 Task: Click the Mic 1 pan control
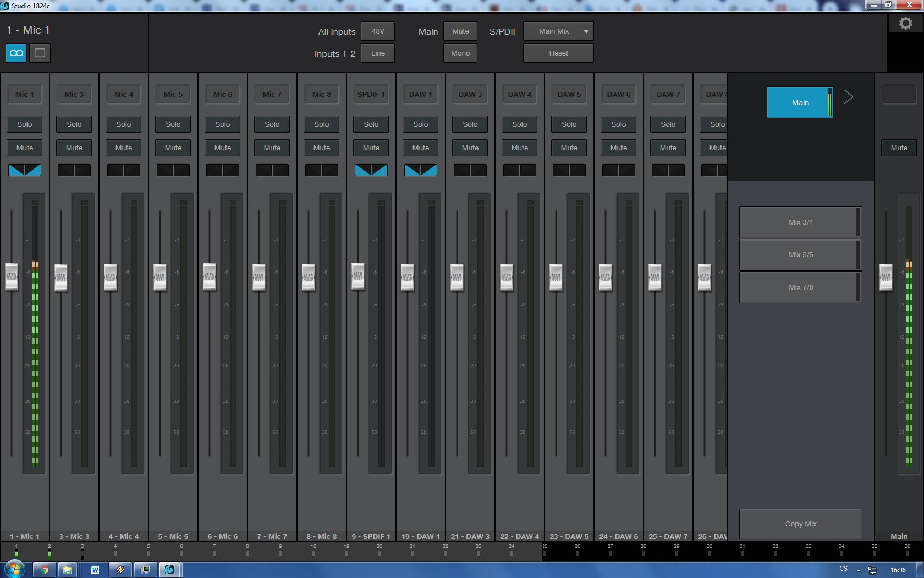25,170
